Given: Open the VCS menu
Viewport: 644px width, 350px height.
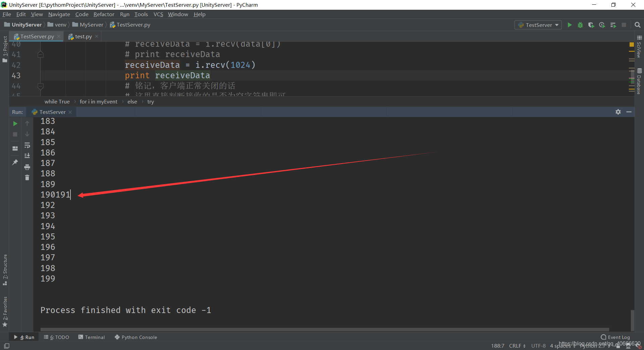Looking at the screenshot, I should 158,14.
